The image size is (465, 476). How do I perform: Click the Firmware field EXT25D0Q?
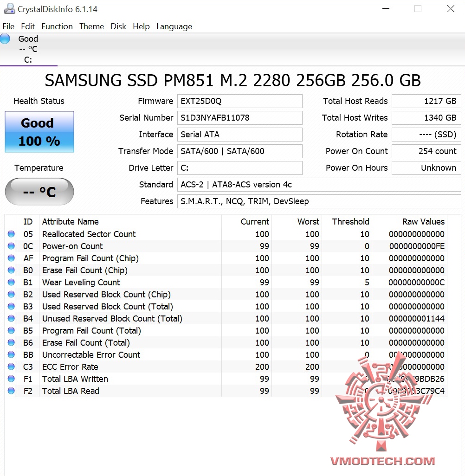[x=239, y=101]
